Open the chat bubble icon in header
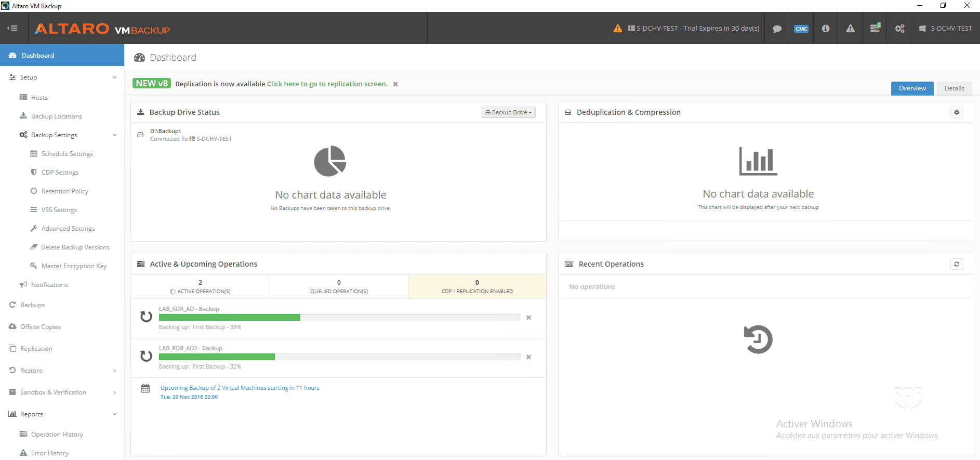This screenshot has width=980, height=460. [777, 29]
